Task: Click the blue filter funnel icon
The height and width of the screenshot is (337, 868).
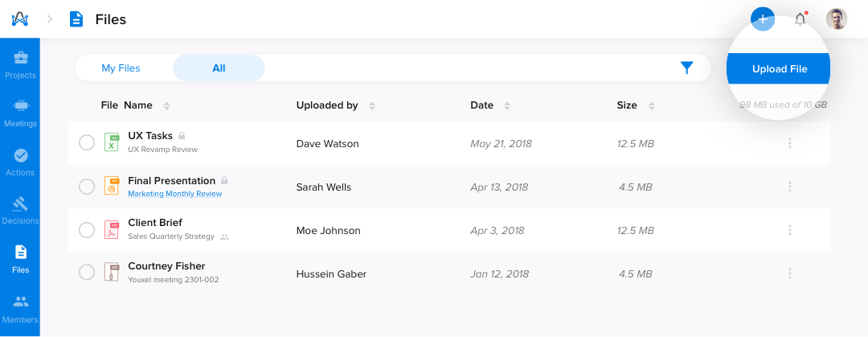Action: pyautogui.click(x=687, y=68)
